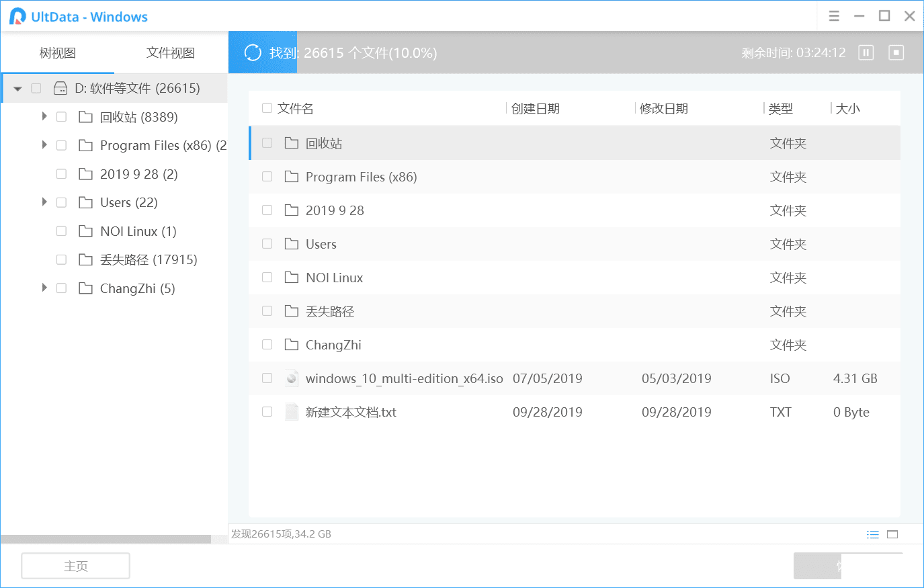Select NOI Linux (1) in tree

pos(138,231)
